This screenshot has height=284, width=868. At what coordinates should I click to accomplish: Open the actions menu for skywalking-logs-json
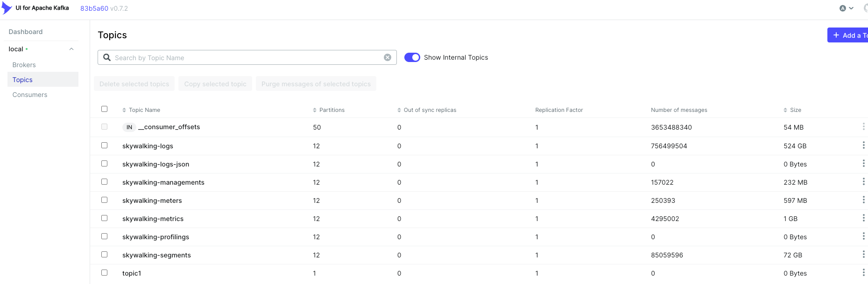(x=863, y=164)
